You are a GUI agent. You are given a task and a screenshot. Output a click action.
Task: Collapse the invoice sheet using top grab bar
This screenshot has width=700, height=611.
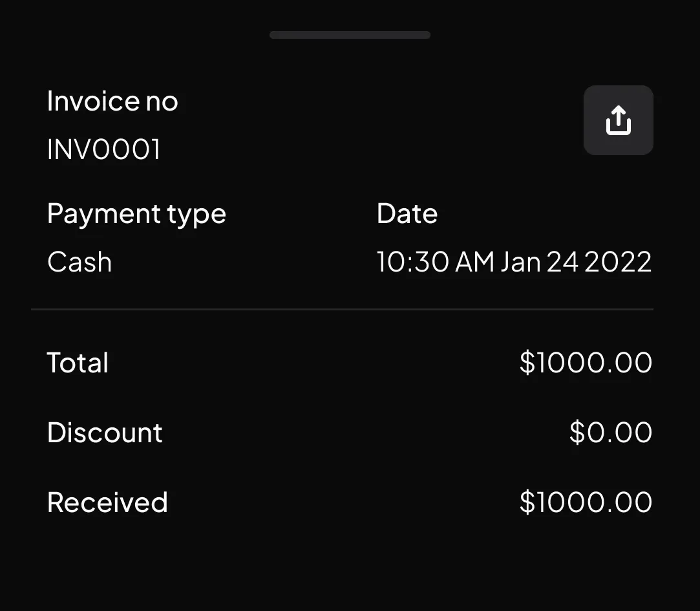350,34
